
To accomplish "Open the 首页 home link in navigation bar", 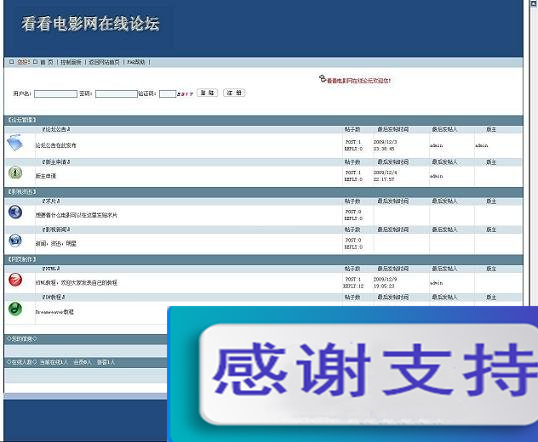I will click(47, 62).
